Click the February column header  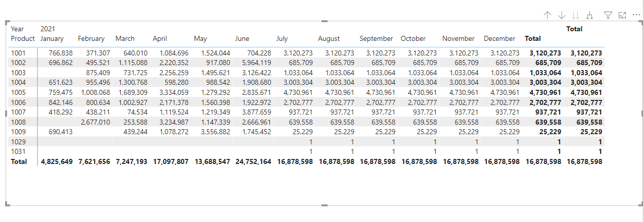(x=91, y=38)
